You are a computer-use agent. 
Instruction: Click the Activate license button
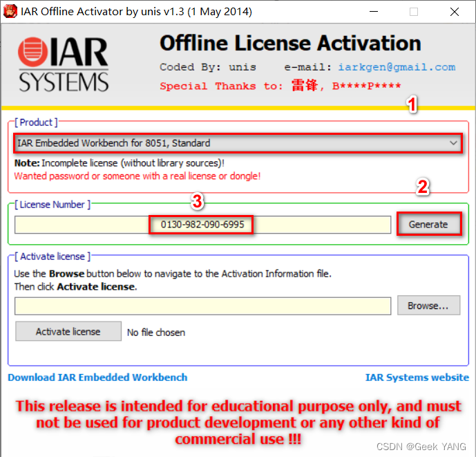pos(68,331)
